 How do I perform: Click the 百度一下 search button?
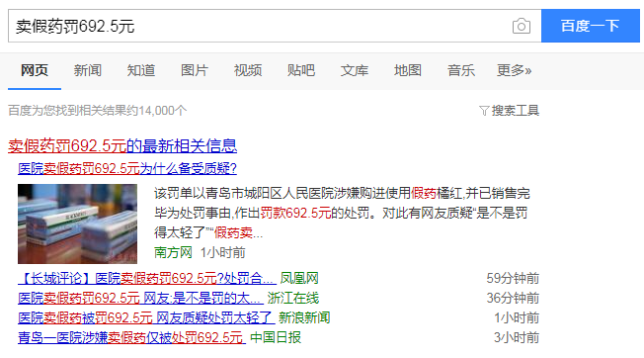tap(591, 26)
